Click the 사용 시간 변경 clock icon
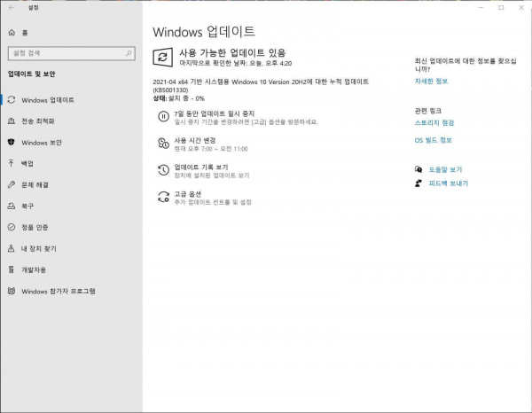This screenshot has width=532, height=413. click(x=163, y=144)
